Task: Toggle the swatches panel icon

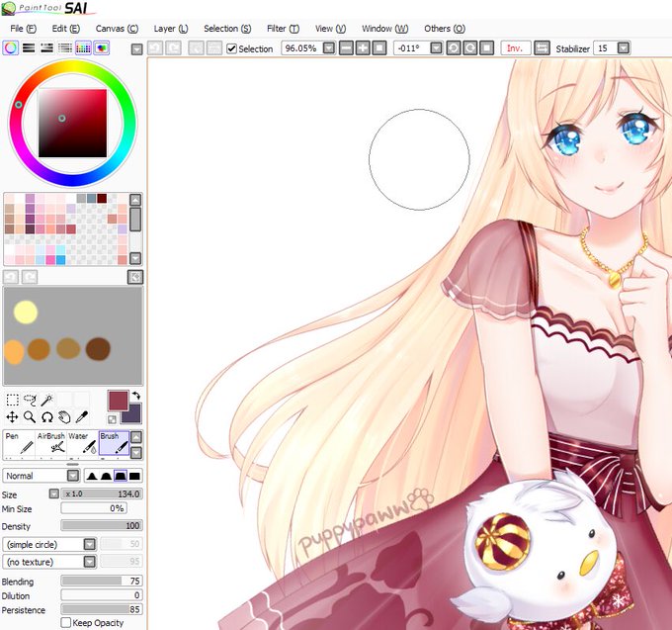Action: (x=83, y=48)
